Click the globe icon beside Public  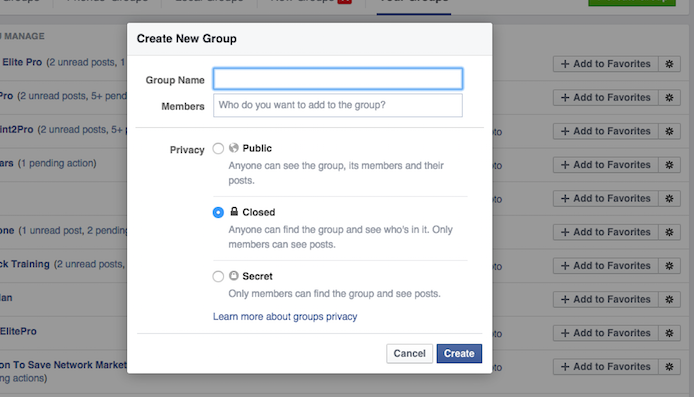(x=234, y=148)
